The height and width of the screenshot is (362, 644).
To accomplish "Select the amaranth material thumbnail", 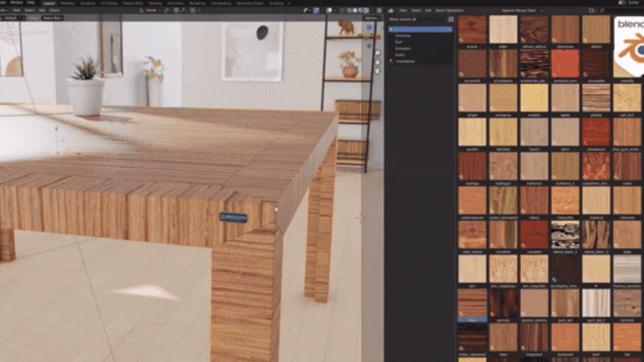I will 473,64.
